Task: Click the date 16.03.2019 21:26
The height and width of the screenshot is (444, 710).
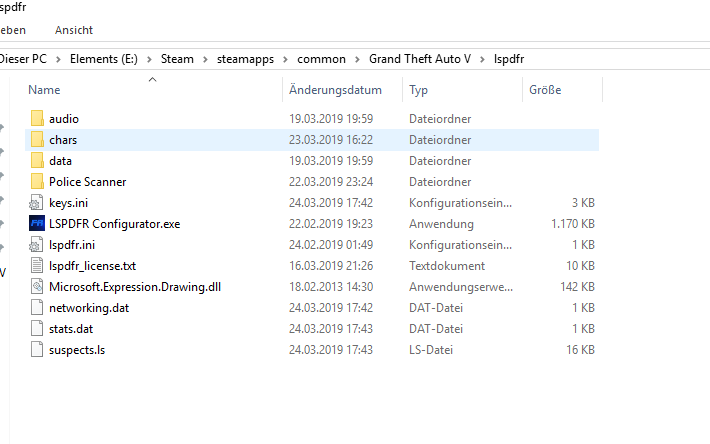Action: pyautogui.click(x=331, y=266)
